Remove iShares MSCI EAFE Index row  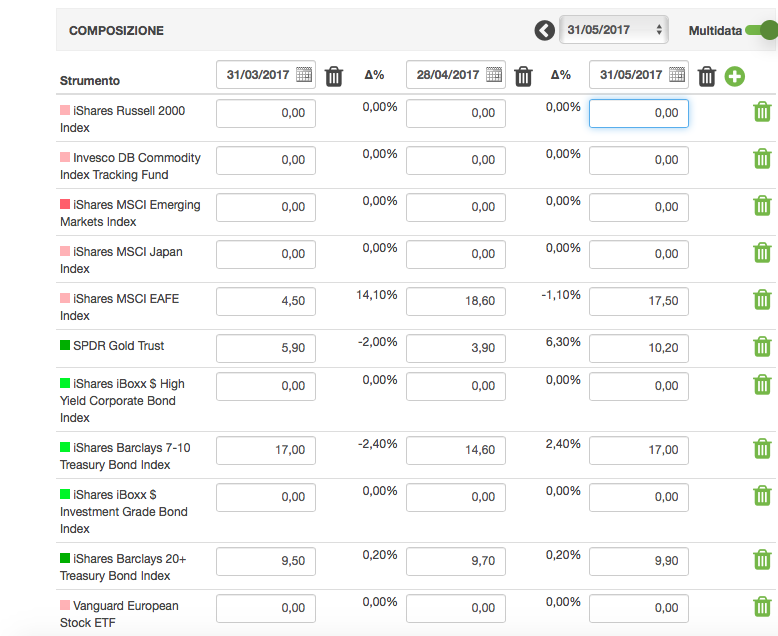(x=762, y=300)
